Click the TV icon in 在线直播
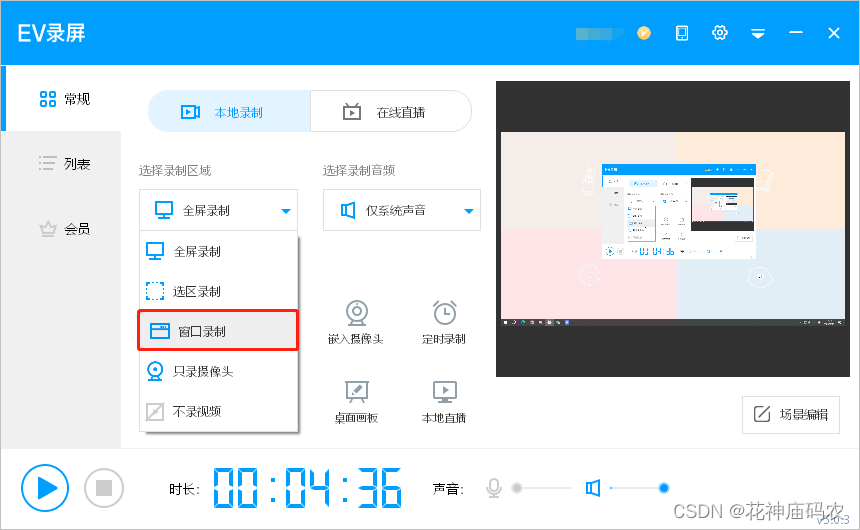 (x=352, y=111)
